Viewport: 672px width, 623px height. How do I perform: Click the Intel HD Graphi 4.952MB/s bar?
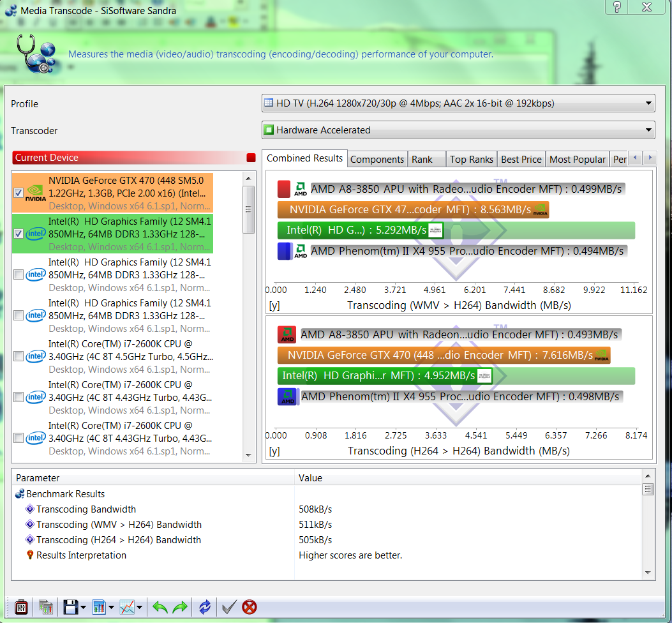click(x=384, y=375)
